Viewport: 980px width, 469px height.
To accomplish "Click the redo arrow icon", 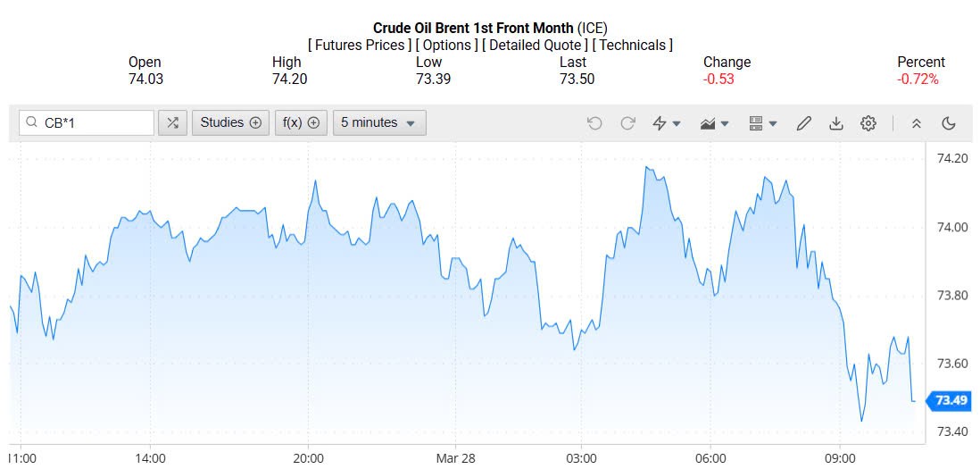I will pos(627,123).
